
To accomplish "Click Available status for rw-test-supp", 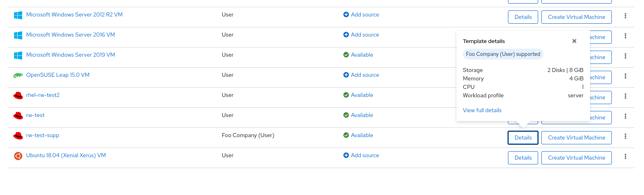I will point(362,135).
